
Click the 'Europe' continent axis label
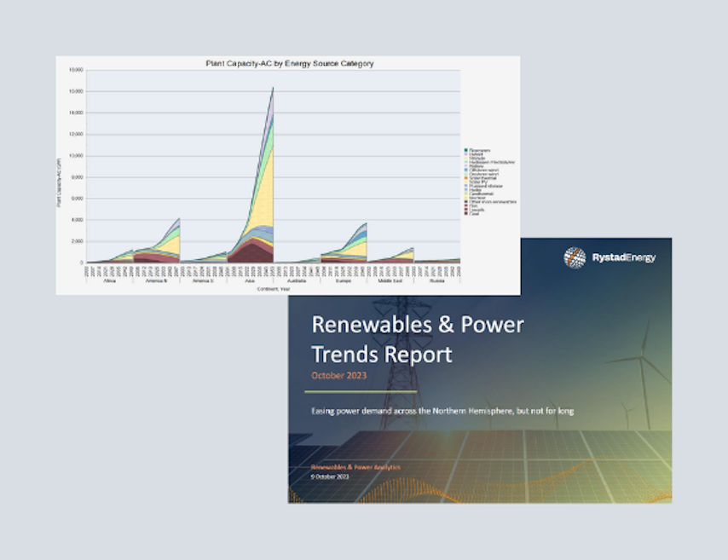(344, 281)
